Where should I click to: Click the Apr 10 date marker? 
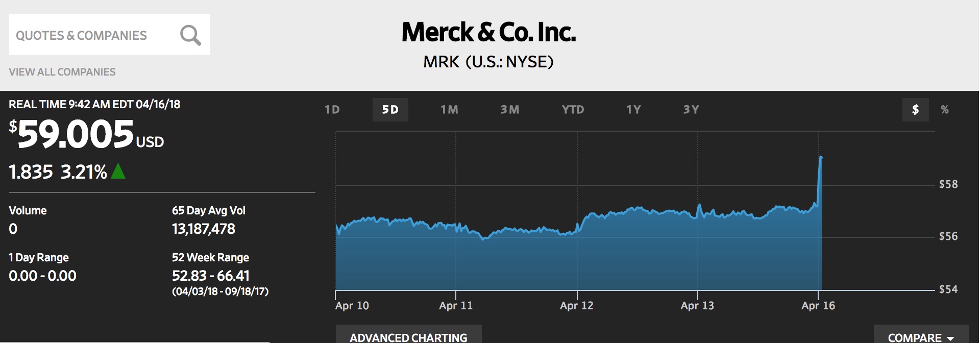(352, 306)
